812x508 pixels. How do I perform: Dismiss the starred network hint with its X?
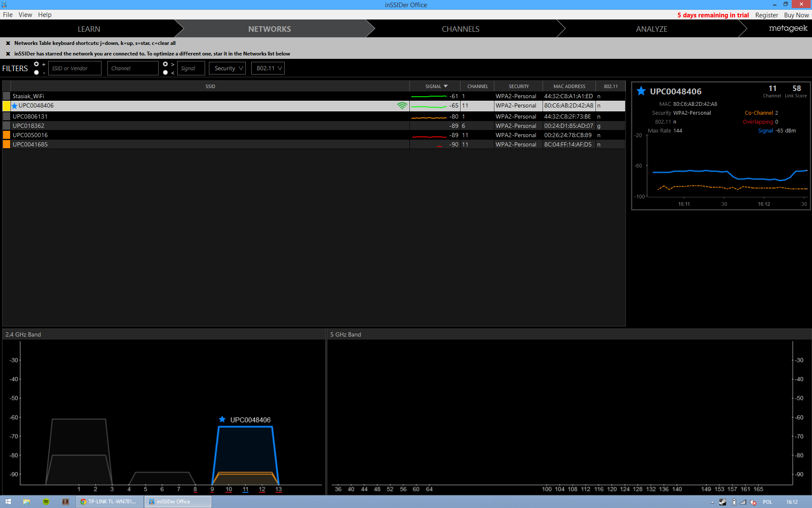click(8, 54)
